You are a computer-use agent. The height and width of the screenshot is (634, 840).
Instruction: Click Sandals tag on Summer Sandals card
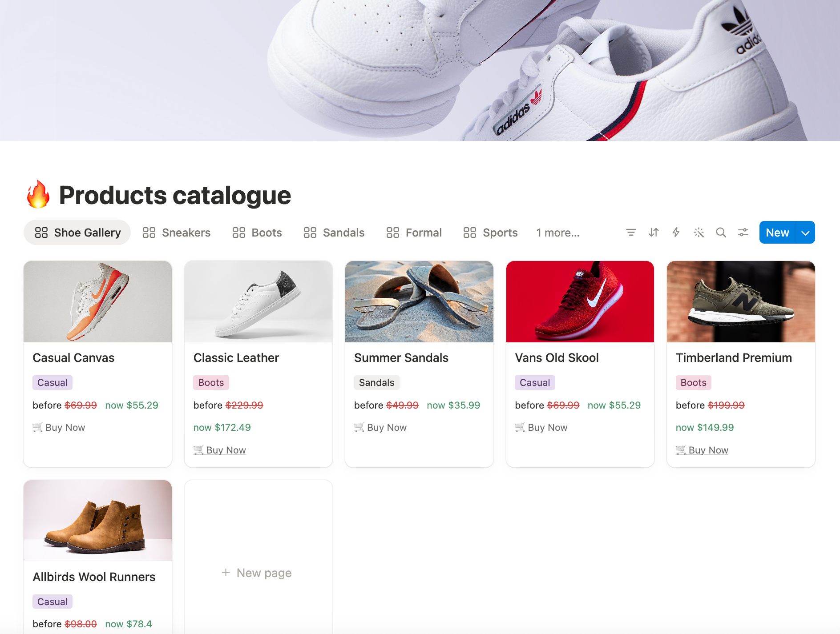[x=377, y=382]
